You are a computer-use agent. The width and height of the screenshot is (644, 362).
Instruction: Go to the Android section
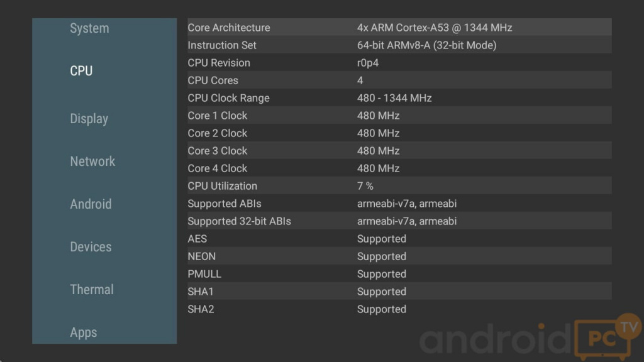point(91,204)
